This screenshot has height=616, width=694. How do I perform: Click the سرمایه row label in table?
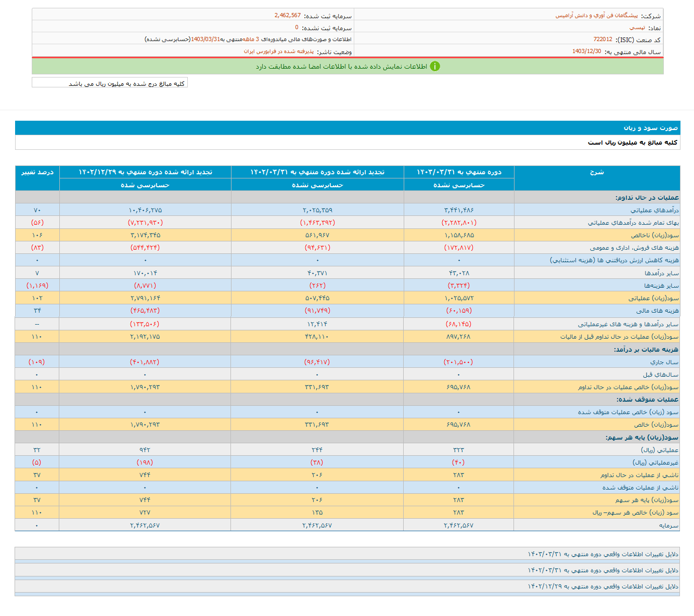click(x=669, y=525)
